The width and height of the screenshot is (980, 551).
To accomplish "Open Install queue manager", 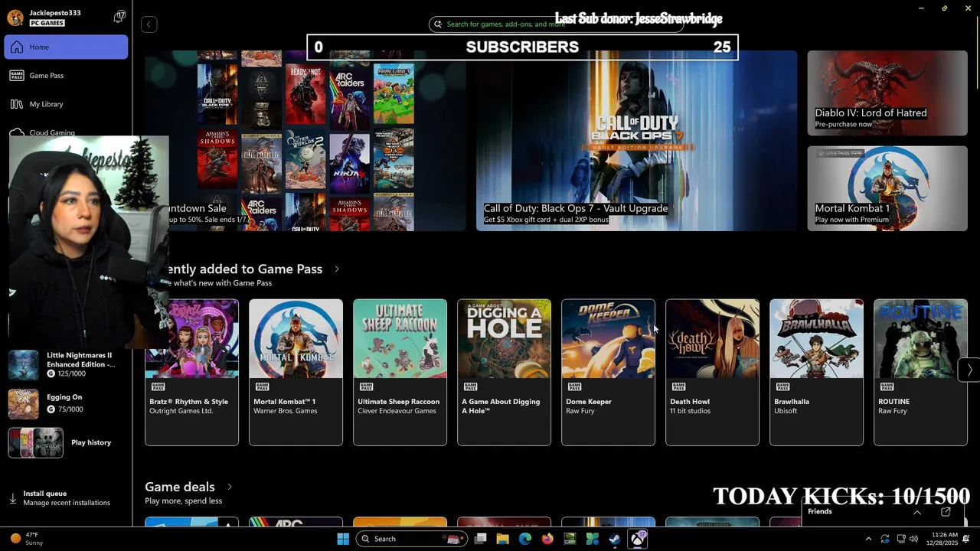I will click(x=66, y=497).
